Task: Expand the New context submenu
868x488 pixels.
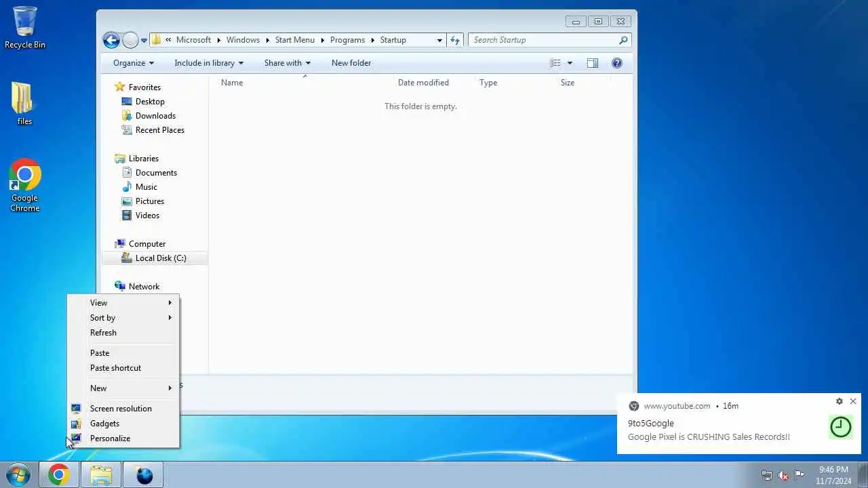Action: (123, 388)
